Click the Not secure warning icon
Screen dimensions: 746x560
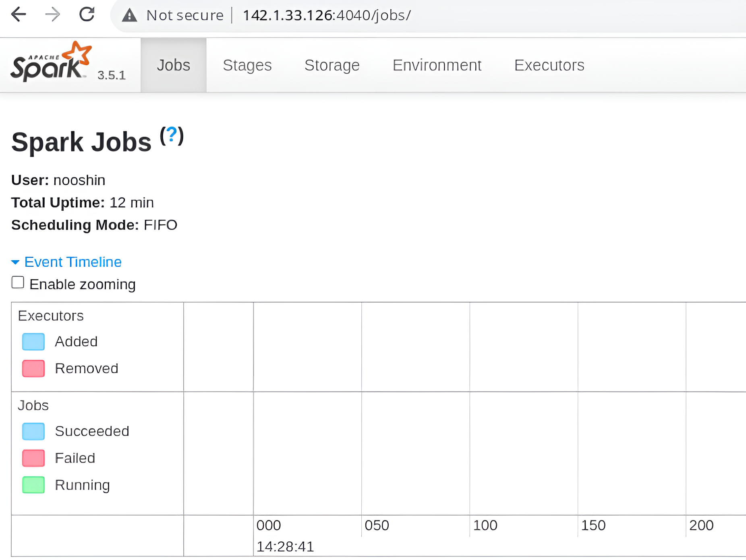point(130,15)
